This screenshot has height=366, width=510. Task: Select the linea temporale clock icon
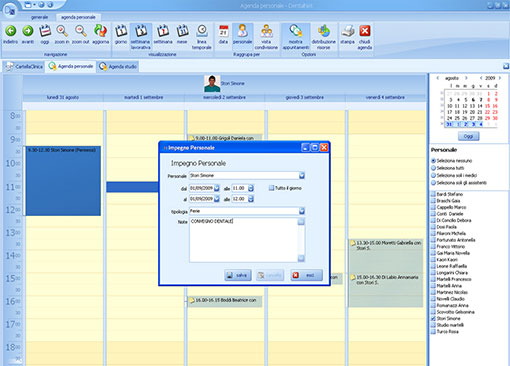202,31
